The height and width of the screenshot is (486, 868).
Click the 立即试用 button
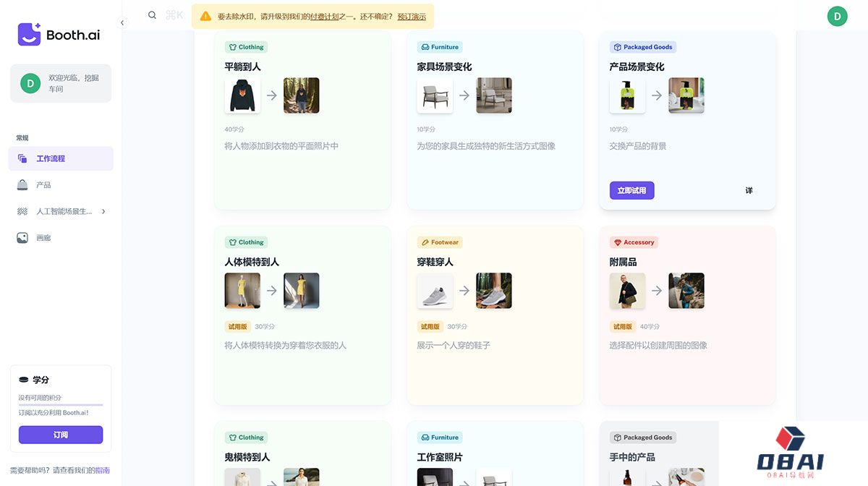[631, 190]
